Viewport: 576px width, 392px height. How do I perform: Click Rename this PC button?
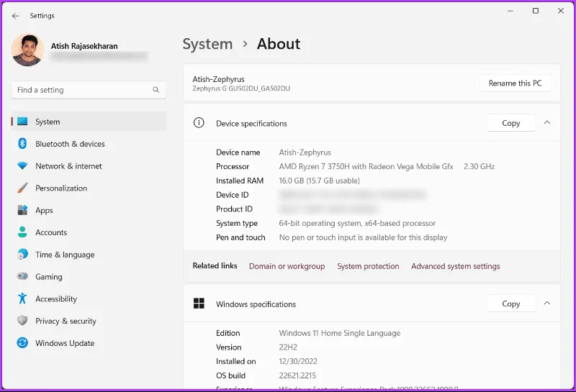[515, 83]
